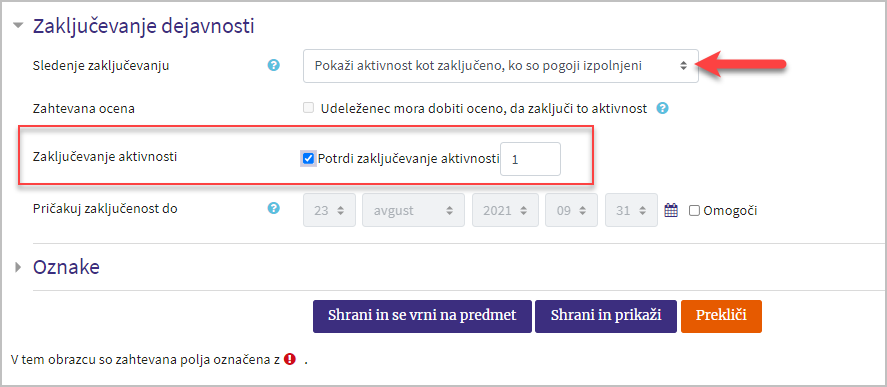Screen dimensions: 887x387
Task: Collapse the Zaključevanje dejavnosti section
Action: tap(19, 26)
